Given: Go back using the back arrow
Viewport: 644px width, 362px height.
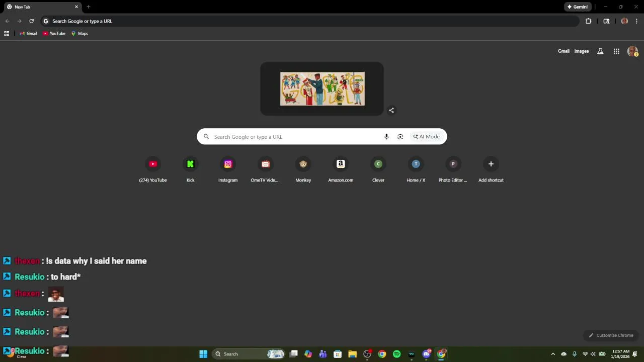Looking at the screenshot, I should 7,21.
